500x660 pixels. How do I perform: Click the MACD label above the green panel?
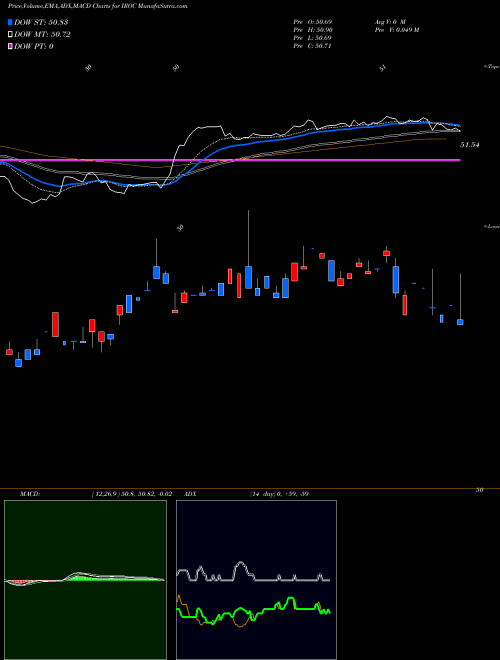(30, 494)
